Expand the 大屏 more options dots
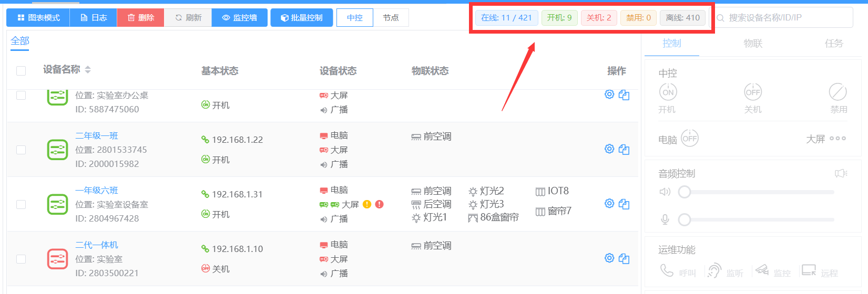Image resolution: width=868 pixels, height=294 pixels. point(838,139)
